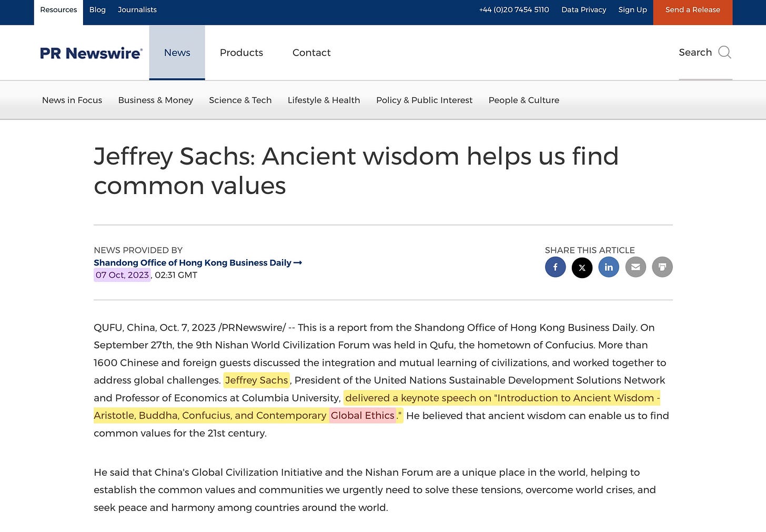The image size is (766, 532).
Task: Call the phone number +44 (0)20 7454 5110
Action: pos(514,10)
